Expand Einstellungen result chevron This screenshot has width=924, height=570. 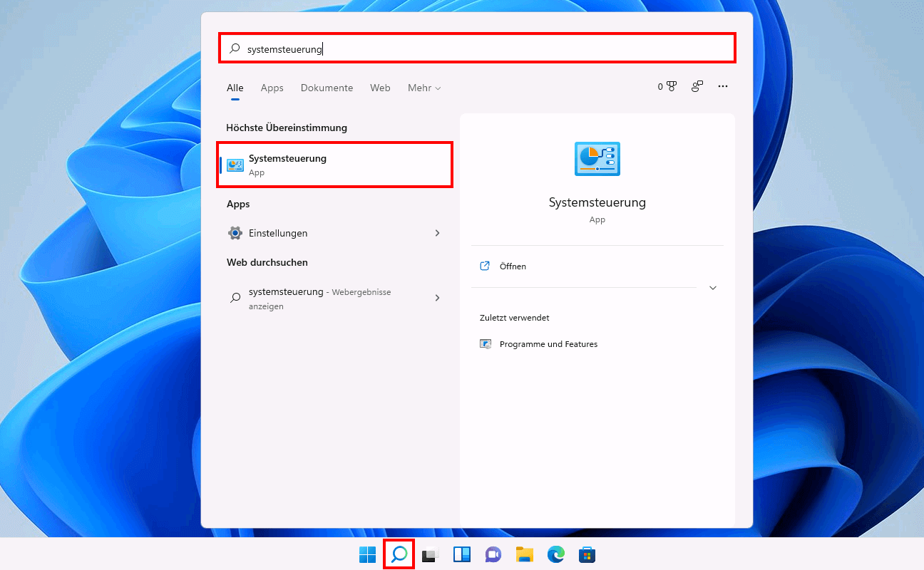pyautogui.click(x=437, y=233)
